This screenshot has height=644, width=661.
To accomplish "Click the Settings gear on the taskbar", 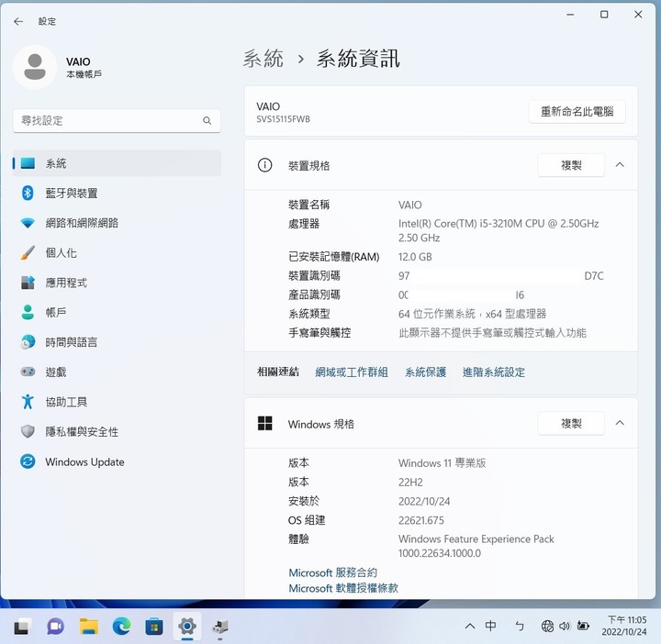I will click(x=187, y=627).
